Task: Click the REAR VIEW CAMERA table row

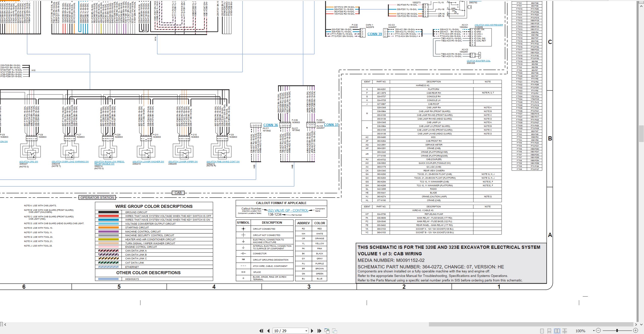Action: [x=431, y=171]
